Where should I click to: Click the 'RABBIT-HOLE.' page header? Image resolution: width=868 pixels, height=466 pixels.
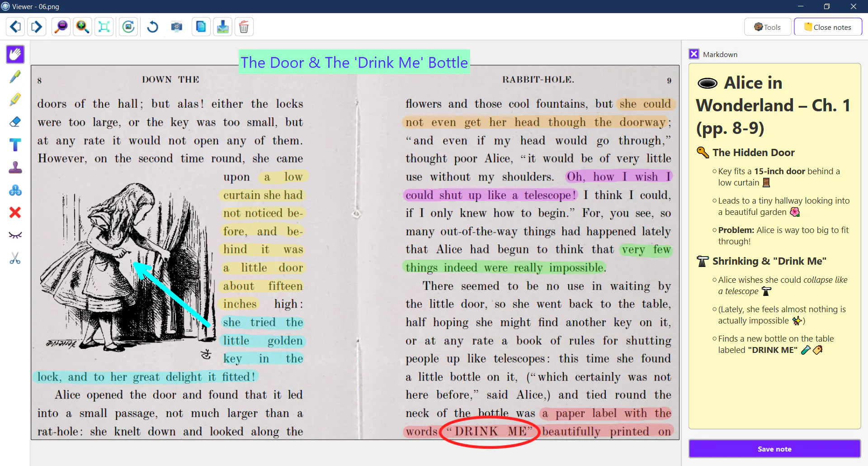coord(538,80)
